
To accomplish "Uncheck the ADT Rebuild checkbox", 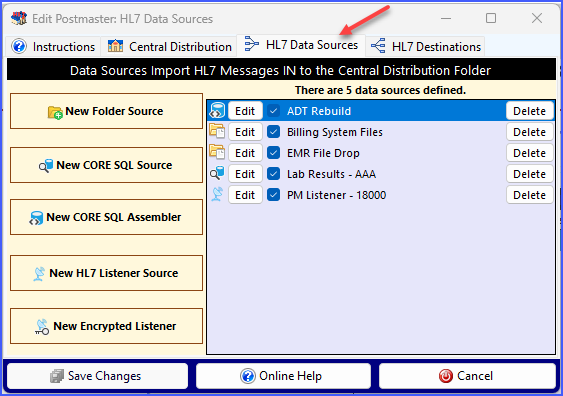I will [x=274, y=111].
